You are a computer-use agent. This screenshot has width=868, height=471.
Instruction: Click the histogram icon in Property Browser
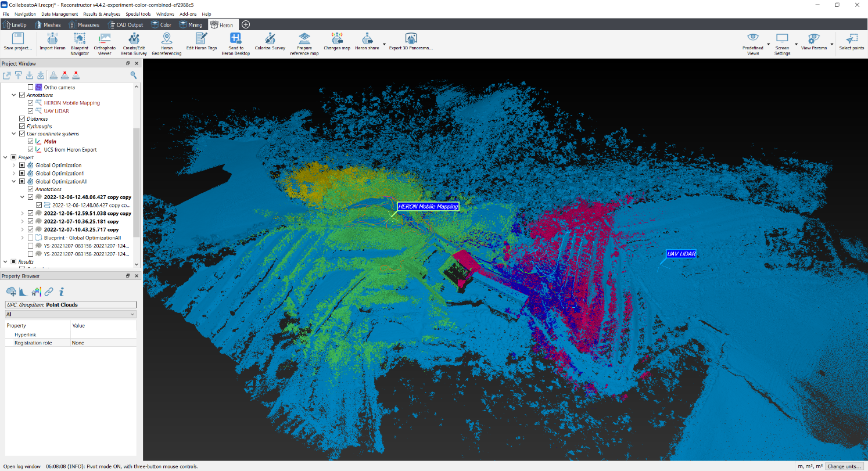point(23,292)
